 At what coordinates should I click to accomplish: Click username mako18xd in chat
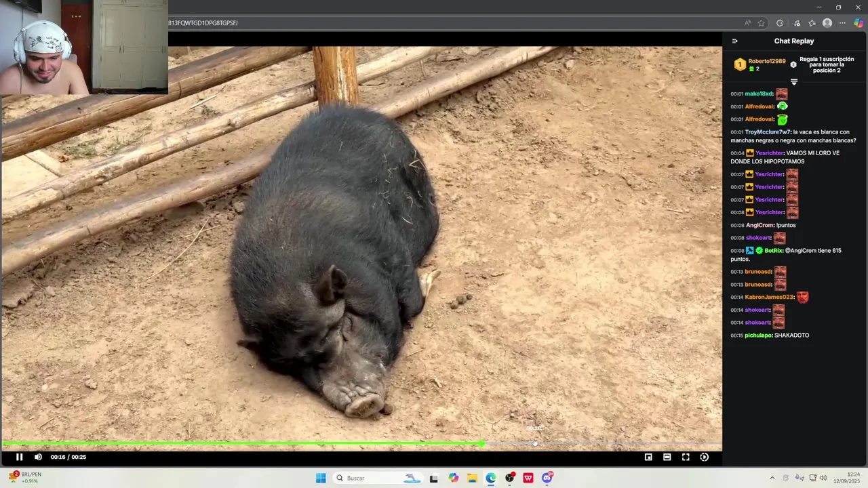point(759,94)
